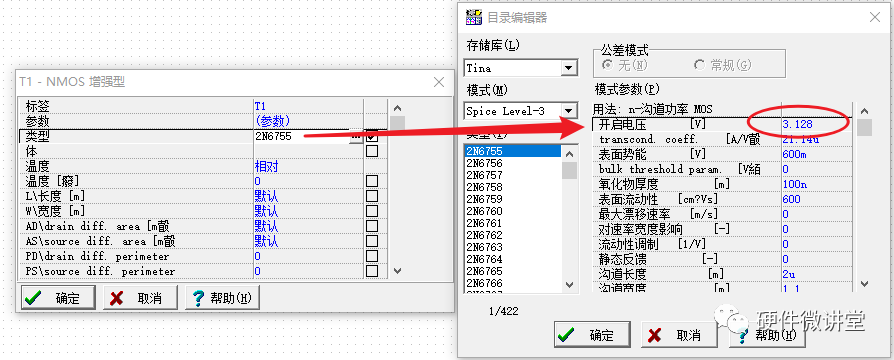Click scroll-down arrow of 模式参数 list
Viewport: 894px width, 360px height.
[x=864, y=284]
